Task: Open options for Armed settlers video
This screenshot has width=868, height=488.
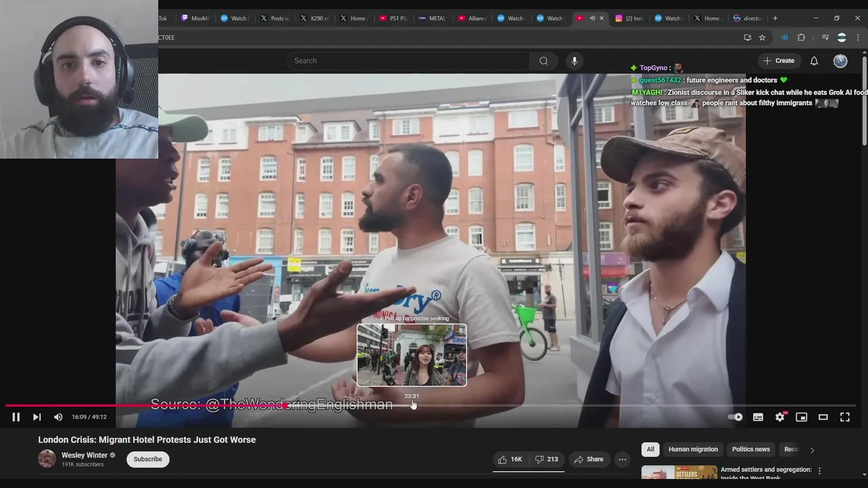Action: pyautogui.click(x=819, y=470)
